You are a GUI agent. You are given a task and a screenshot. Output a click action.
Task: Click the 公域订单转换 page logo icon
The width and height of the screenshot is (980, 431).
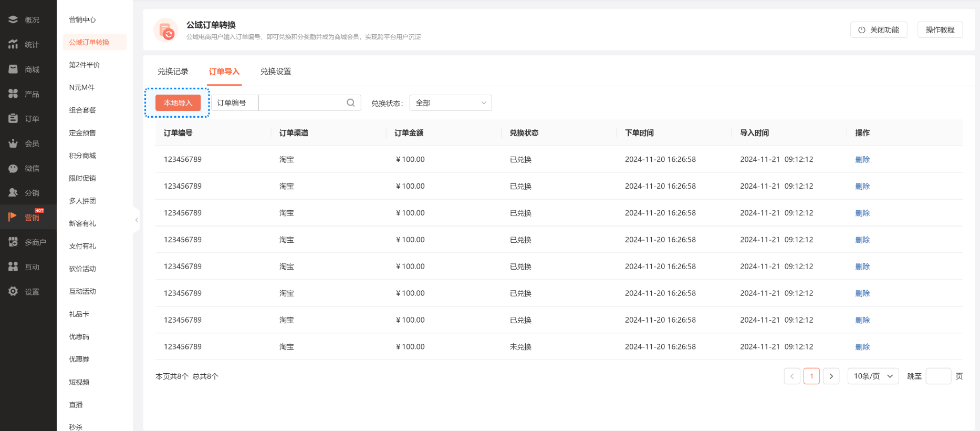click(166, 30)
